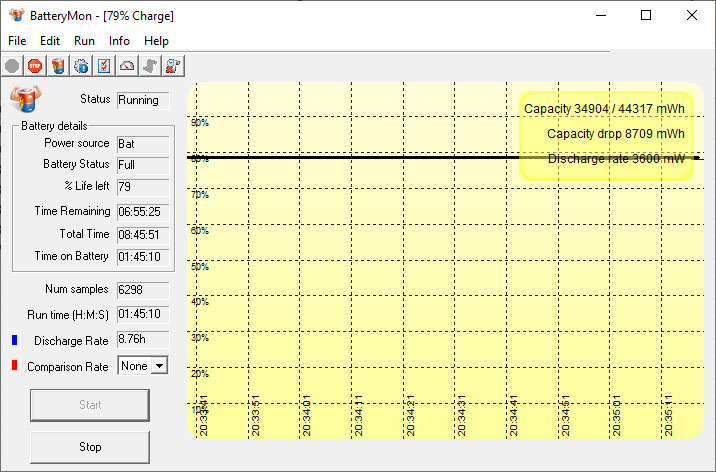Click the BatteryMon title bar app icon
716x472 pixels.
(x=17, y=15)
